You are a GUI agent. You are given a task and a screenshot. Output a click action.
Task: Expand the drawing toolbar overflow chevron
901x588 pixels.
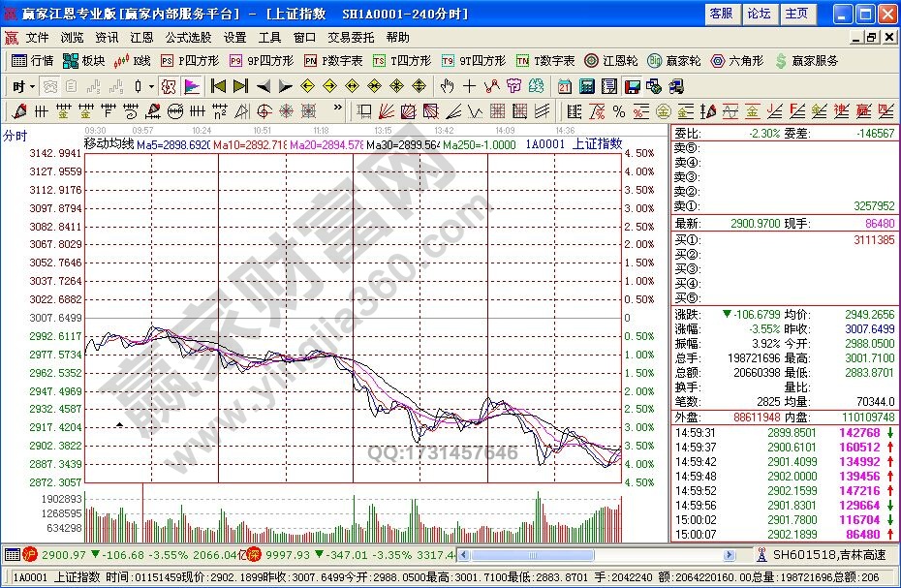pyautogui.click(x=337, y=111)
